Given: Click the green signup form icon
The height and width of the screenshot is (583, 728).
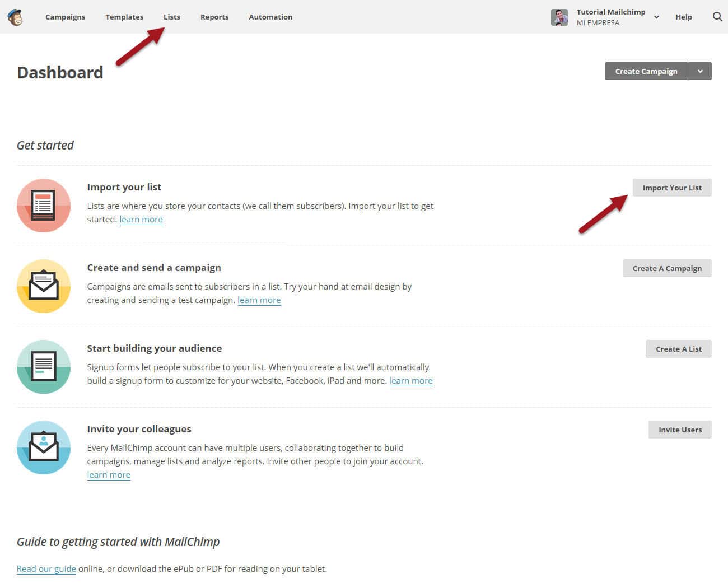Looking at the screenshot, I should pos(44,367).
